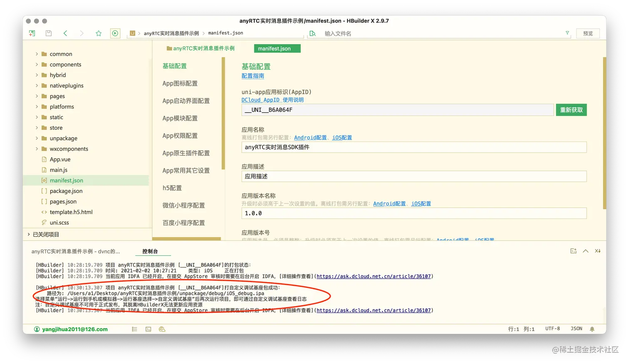Open pages.json file
The height and width of the screenshot is (364, 629).
63,201
